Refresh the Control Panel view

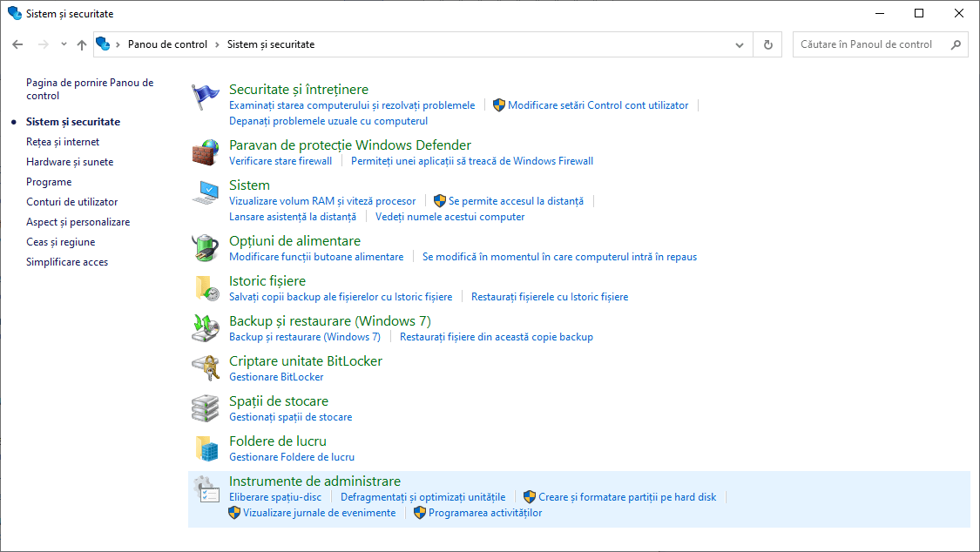point(767,44)
